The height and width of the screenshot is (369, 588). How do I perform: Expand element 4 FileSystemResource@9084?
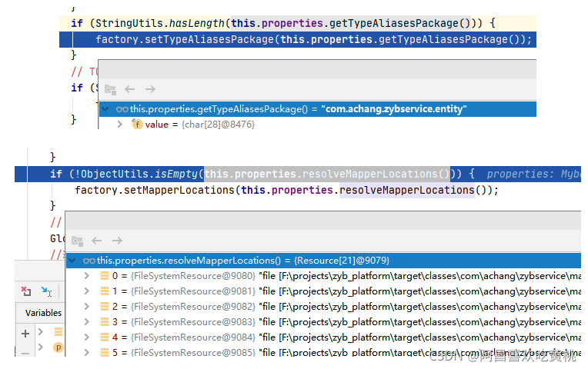coord(87,337)
